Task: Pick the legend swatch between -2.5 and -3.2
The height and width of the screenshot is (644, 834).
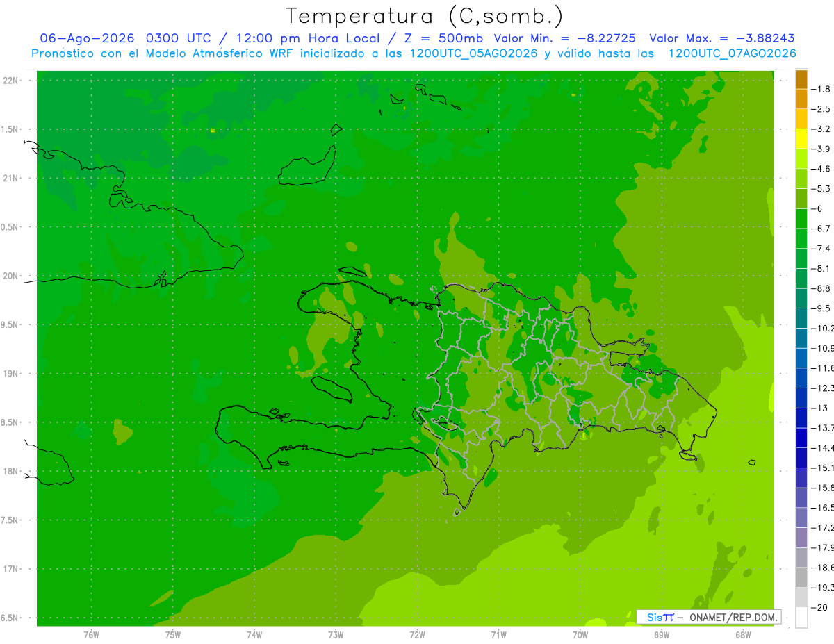Action: 801,119
